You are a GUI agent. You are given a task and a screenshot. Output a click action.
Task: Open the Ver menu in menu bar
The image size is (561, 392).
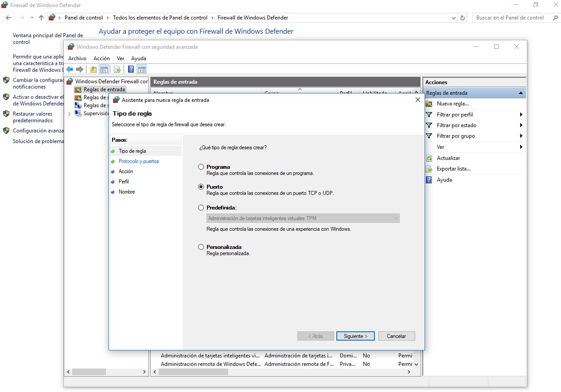tap(121, 58)
